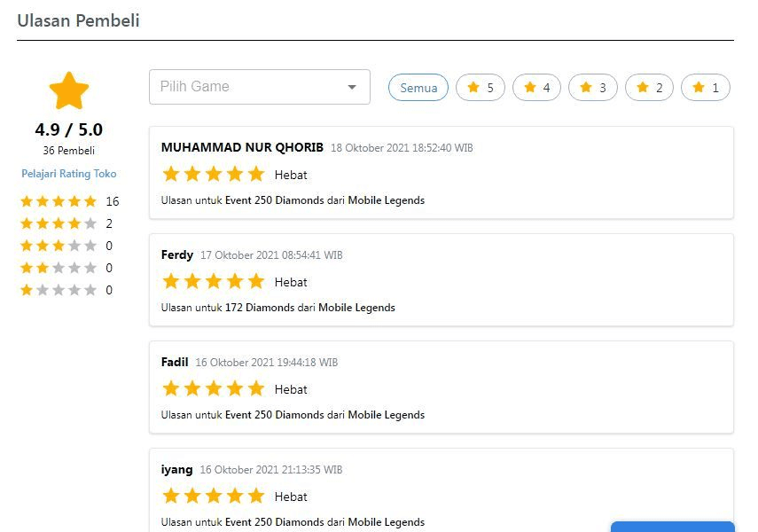This screenshot has width=758, height=532.
Task: Click the large gold rating star
Action: (x=69, y=91)
